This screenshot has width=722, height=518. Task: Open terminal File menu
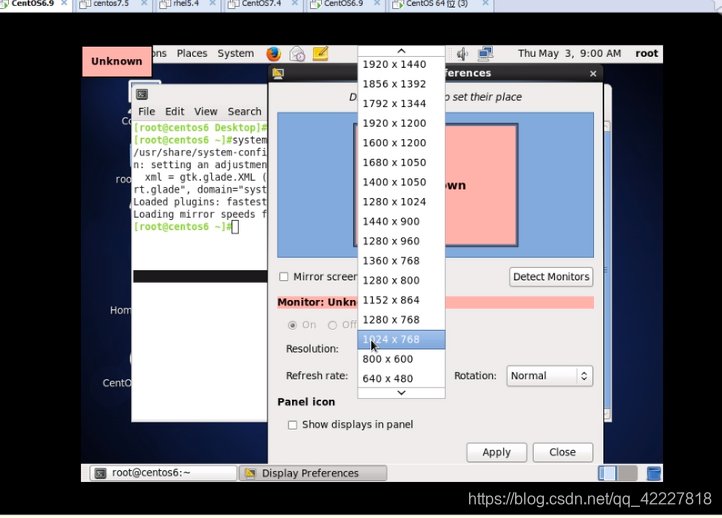coord(146,111)
